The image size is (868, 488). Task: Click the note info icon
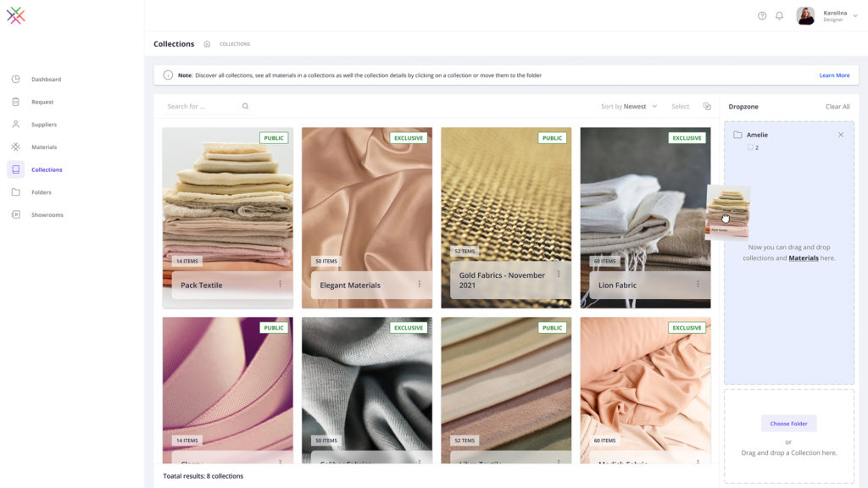pyautogui.click(x=168, y=75)
